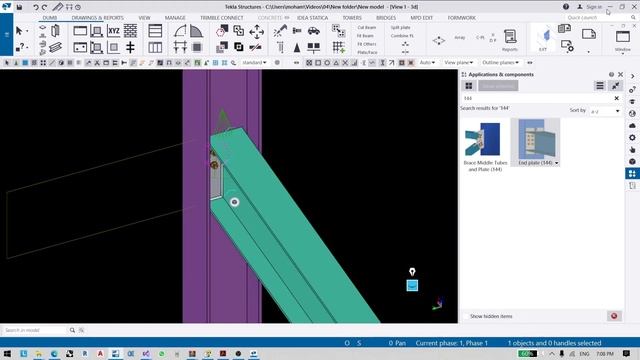Switch to the VIEW ribbon tab
This screenshot has width=640, height=360.
pos(144,18)
